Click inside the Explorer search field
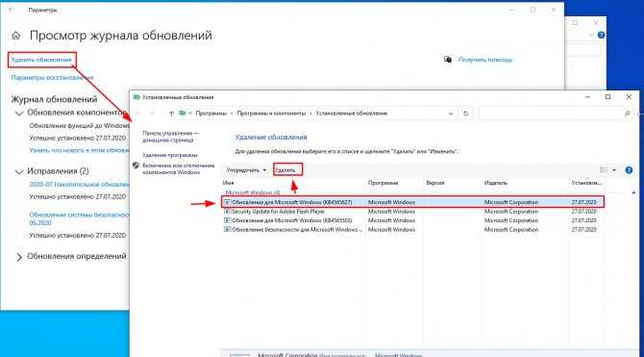Image resolution: width=644 pixels, height=357 pixels. click(x=551, y=114)
